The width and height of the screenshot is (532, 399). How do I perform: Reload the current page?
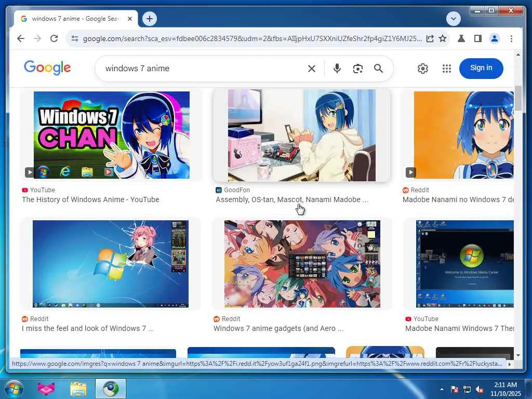coord(54,38)
